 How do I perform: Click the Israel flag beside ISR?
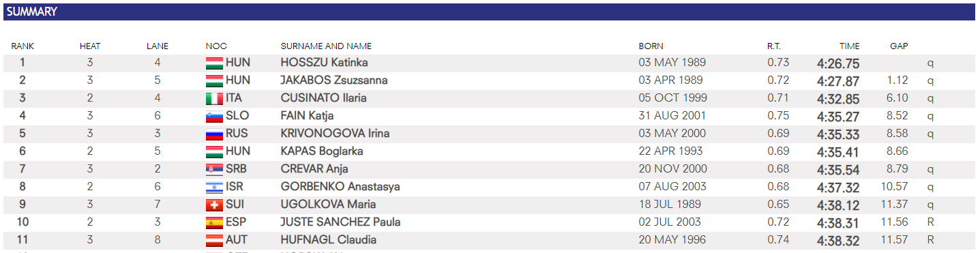tap(214, 187)
